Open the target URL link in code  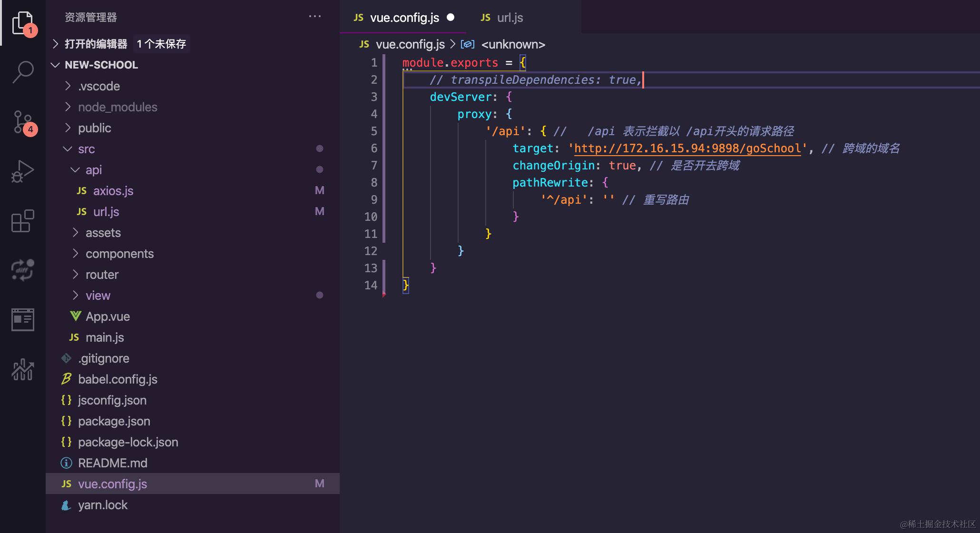click(687, 148)
